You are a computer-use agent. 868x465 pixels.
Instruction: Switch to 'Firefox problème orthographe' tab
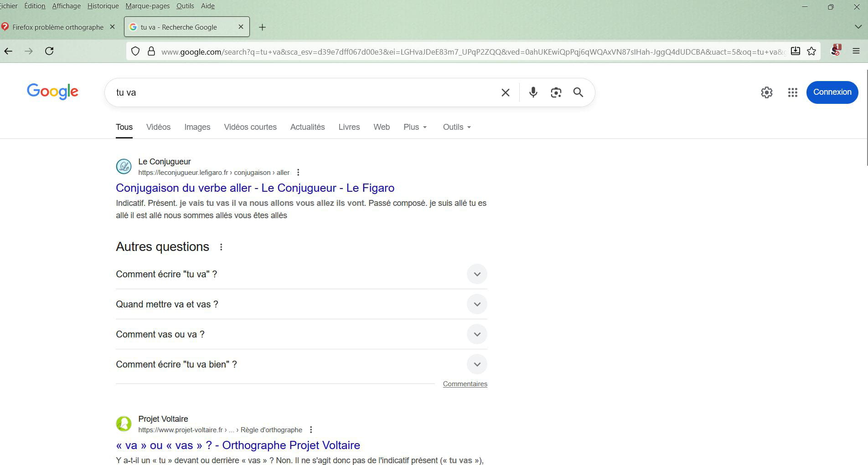point(59,27)
